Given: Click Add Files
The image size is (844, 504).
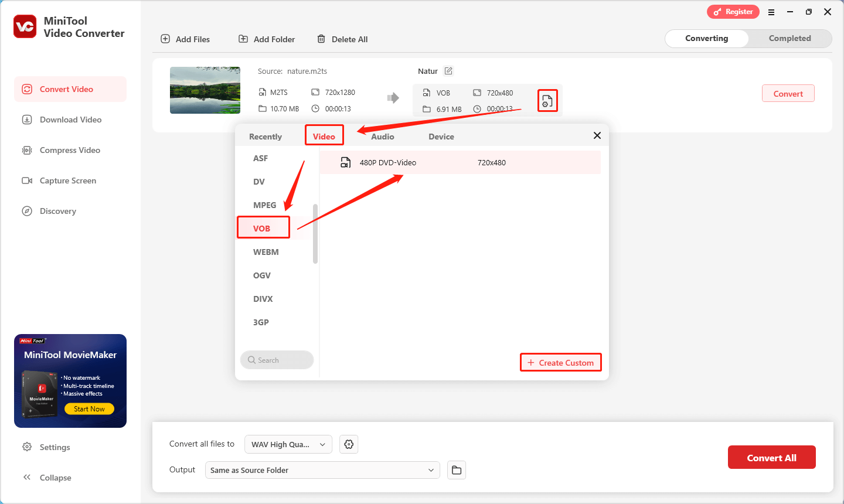Looking at the screenshot, I should (185, 39).
